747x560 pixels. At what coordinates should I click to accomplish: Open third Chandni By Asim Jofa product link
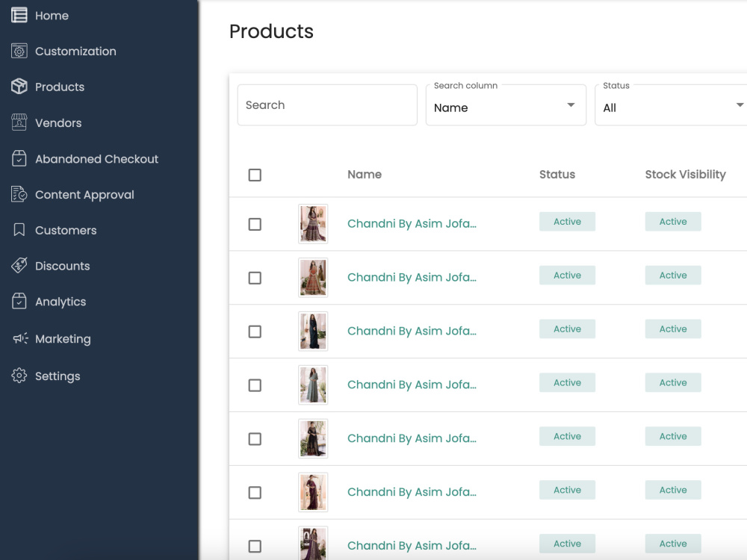tap(412, 331)
